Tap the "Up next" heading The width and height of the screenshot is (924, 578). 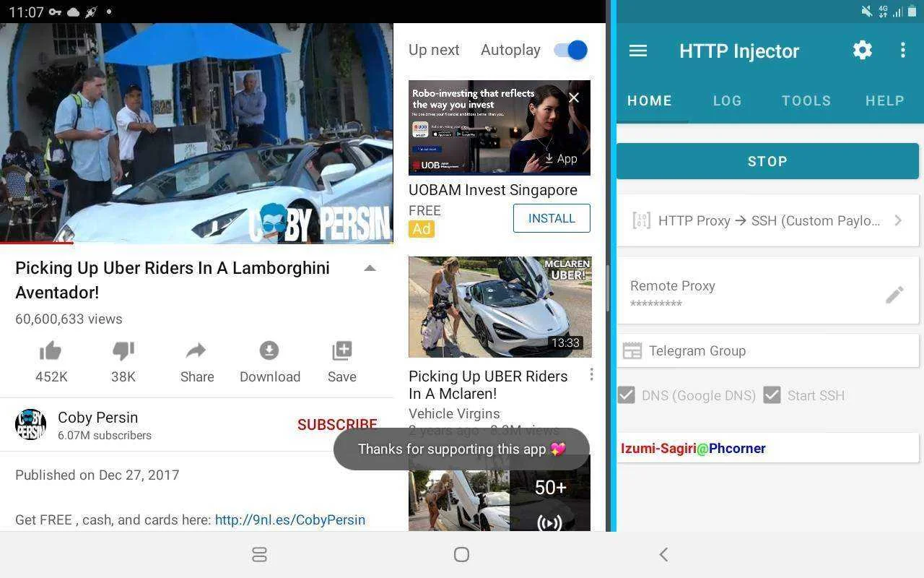(434, 50)
